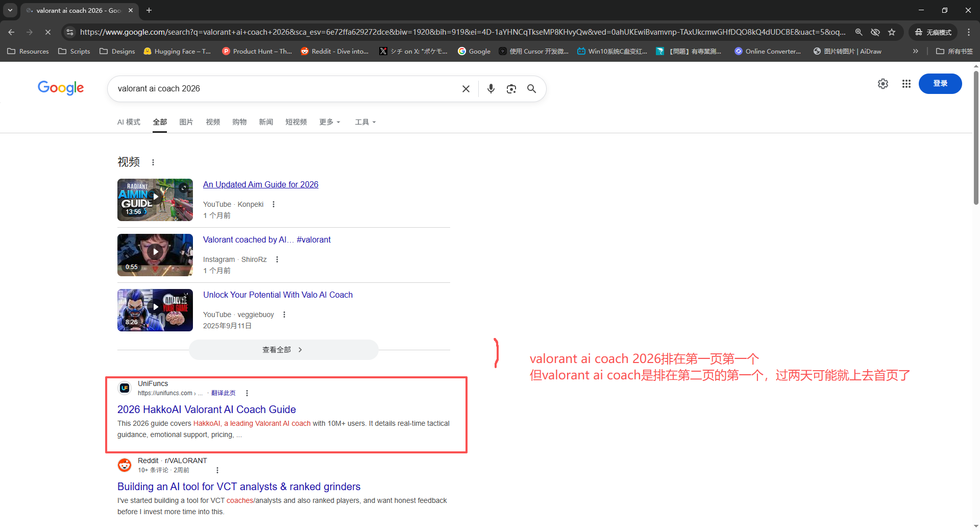Viewport: 980px width, 531px height.
Task: Switch to the 图片 results tab
Action: (x=186, y=122)
